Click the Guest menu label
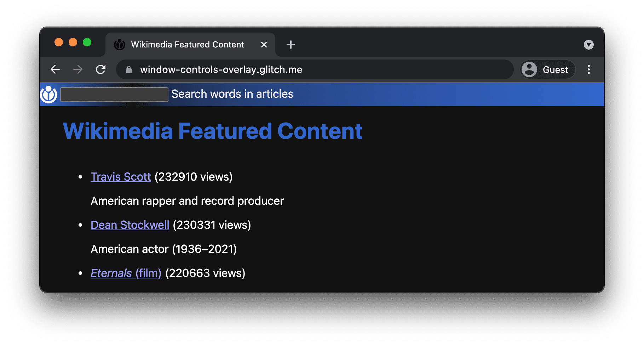This screenshot has width=644, height=345. (x=556, y=69)
